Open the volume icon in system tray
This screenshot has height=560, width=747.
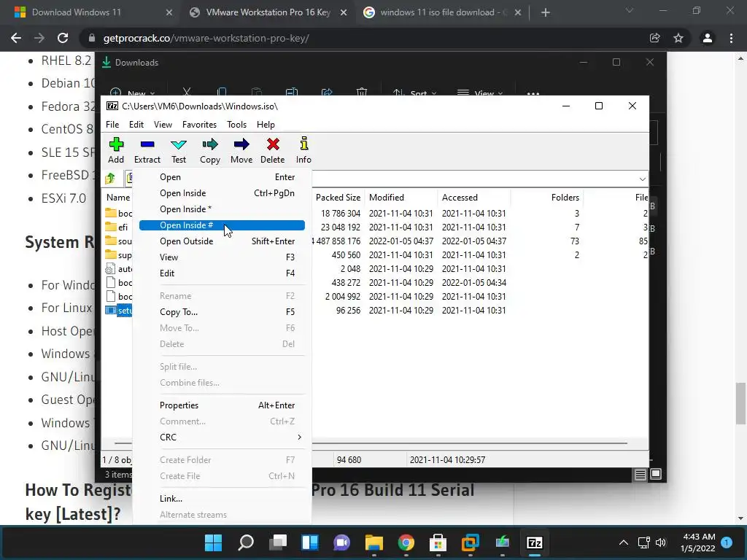(661, 542)
